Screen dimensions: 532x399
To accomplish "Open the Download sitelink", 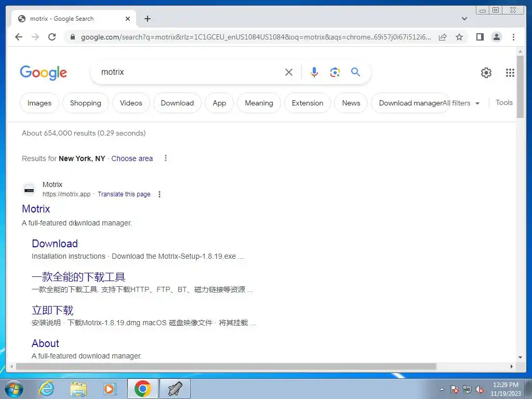I will 55,244.
